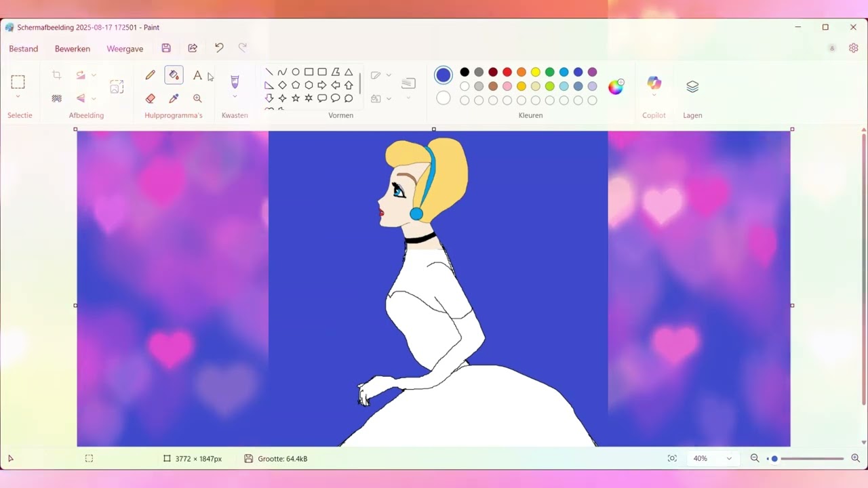Image resolution: width=868 pixels, height=488 pixels.
Task: Click the Crop image icon
Action: (57, 75)
